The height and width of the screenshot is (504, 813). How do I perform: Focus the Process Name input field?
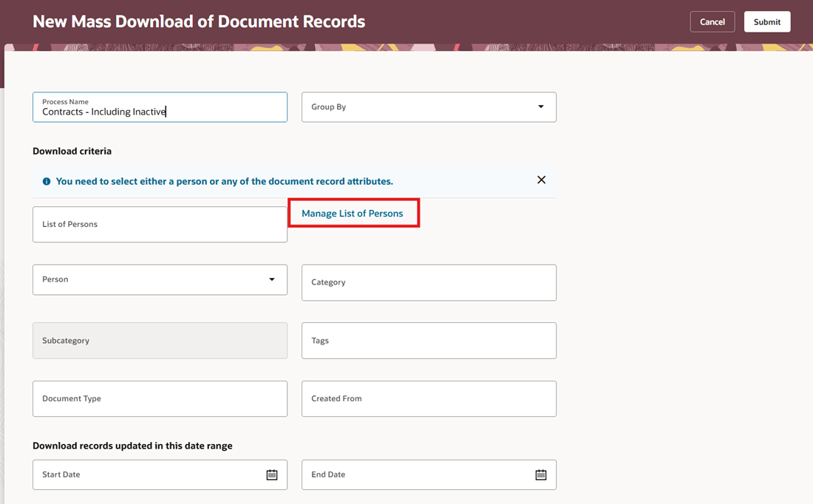coord(160,107)
